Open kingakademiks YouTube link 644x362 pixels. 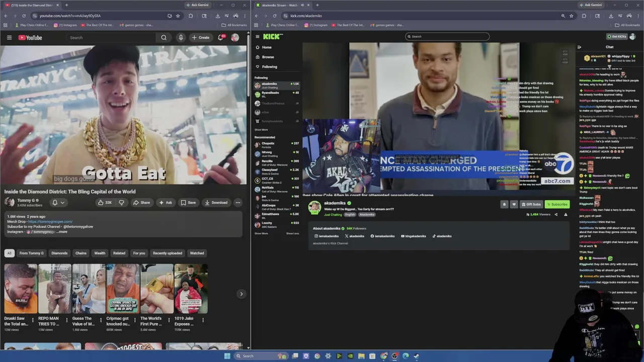[x=414, y=236]
